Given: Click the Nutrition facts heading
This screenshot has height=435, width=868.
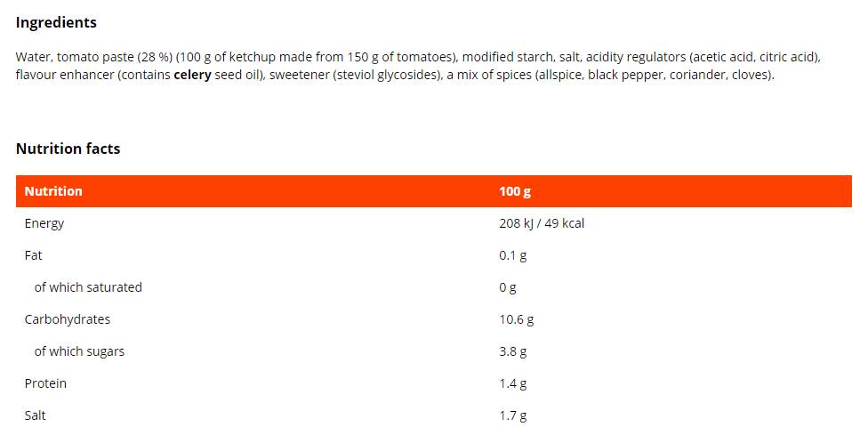Looking at the screenshot, I should (68, 149).
